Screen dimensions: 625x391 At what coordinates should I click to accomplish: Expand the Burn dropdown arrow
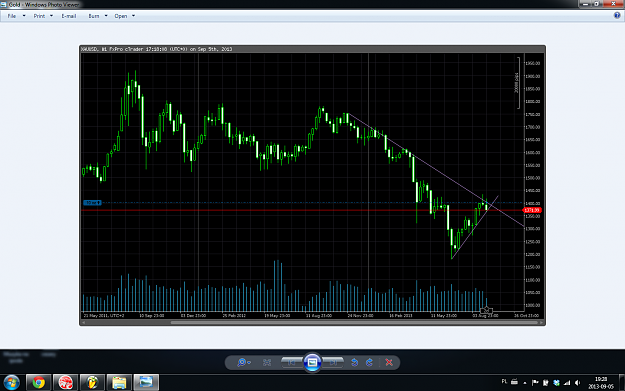(106, 16)
